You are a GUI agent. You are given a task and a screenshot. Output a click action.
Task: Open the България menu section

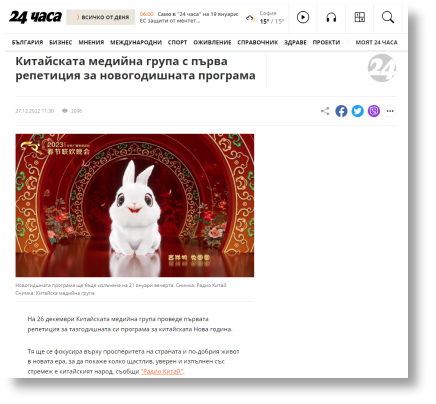point(27,42)
